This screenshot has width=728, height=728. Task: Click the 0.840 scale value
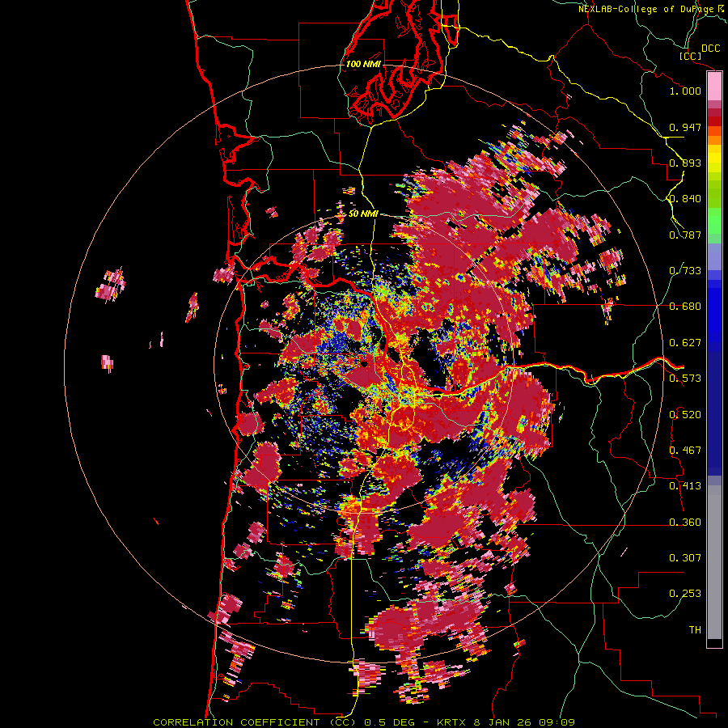coord(685,199)
